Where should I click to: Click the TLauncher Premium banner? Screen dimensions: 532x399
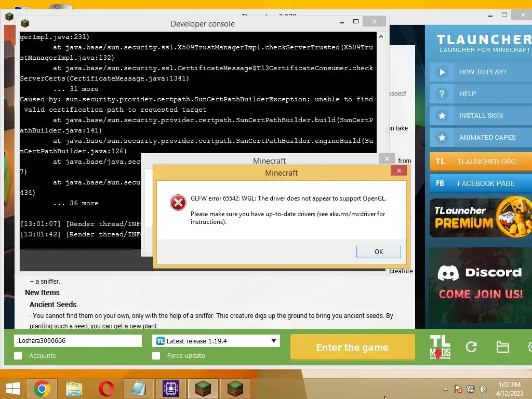click(x=481, y=218)
